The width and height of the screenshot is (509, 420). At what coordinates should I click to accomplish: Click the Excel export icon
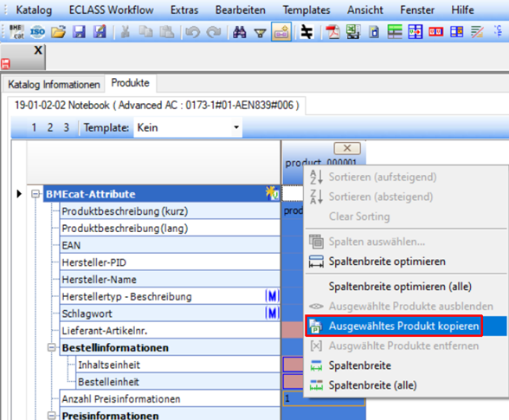(353, 32)
